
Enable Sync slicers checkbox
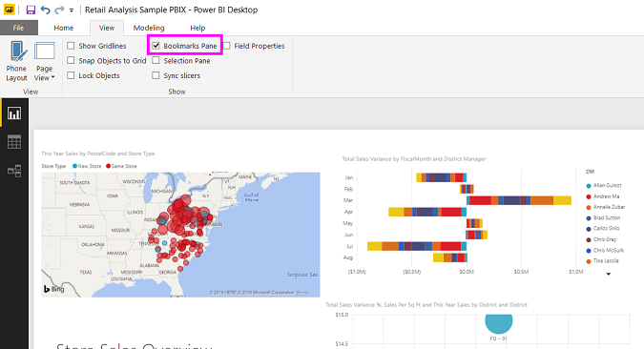tap(156, 75)
